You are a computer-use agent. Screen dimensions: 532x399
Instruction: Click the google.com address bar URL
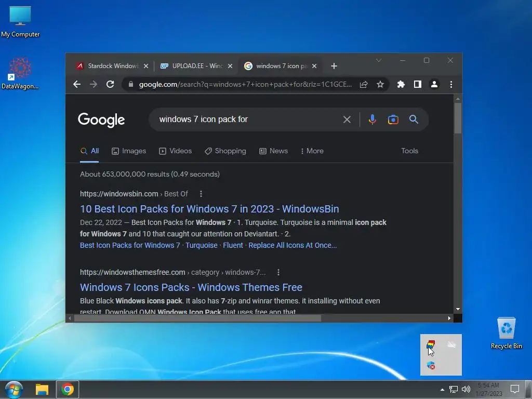click(245, 84)
